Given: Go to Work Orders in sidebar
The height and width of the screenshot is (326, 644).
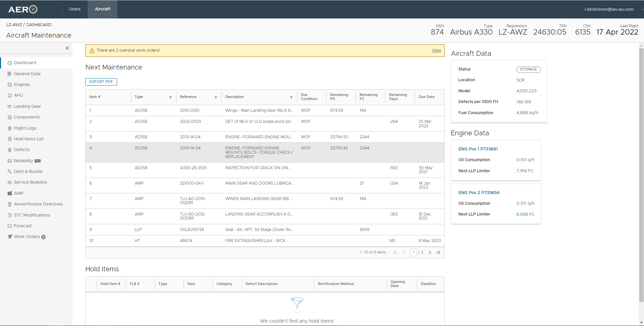Looking at the screenshot, I should (27, 237).
